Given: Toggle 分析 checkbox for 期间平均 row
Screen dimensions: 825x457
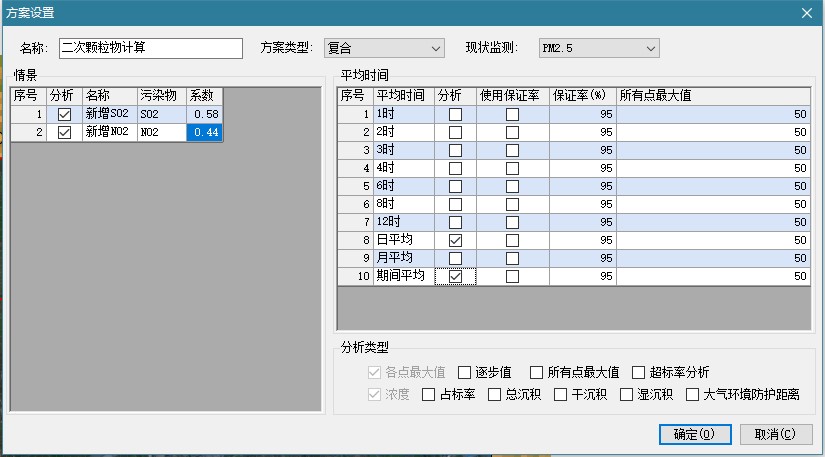Looking at the screenshot, I should click(455, 277).
